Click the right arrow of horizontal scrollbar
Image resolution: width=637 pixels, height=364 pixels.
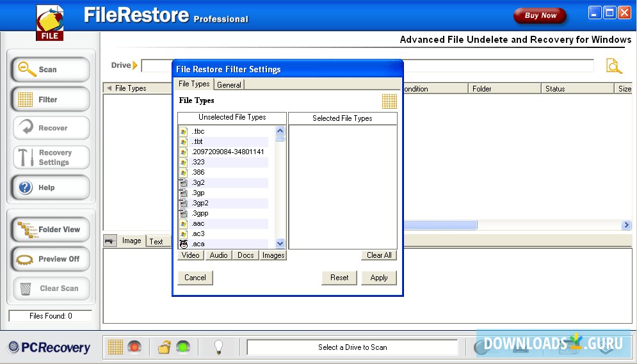[626, 225]
